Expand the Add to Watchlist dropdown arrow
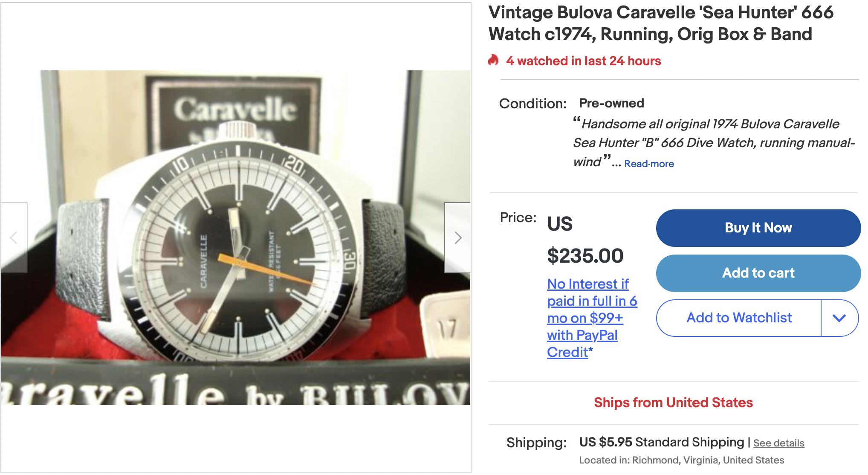The width and height of the screenshot is (868, 475). click(x=839, y=318)
